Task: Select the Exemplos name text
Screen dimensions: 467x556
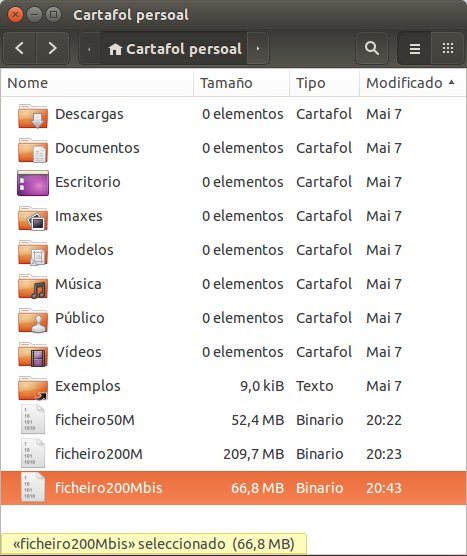Action: [88, 387]
